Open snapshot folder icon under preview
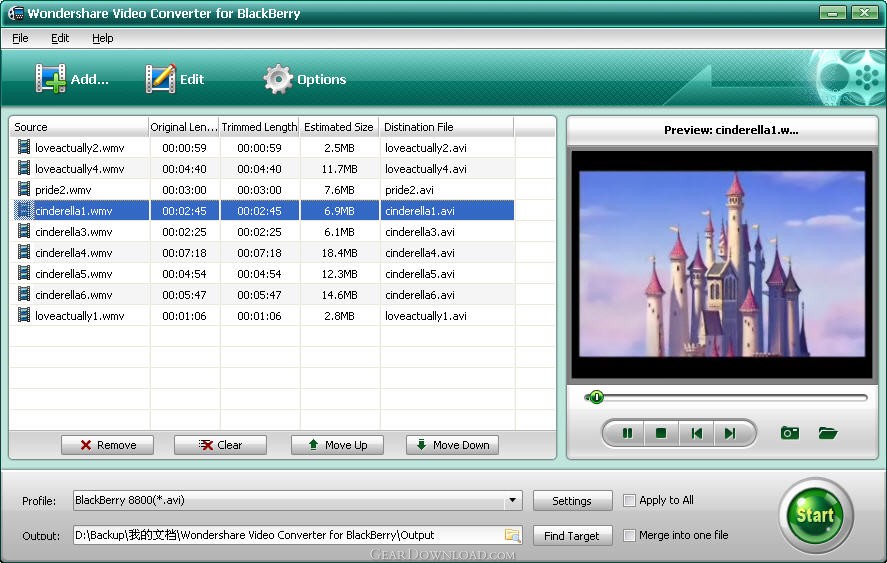The height and width of the screenshot is (563, 887). click(828, 433)
